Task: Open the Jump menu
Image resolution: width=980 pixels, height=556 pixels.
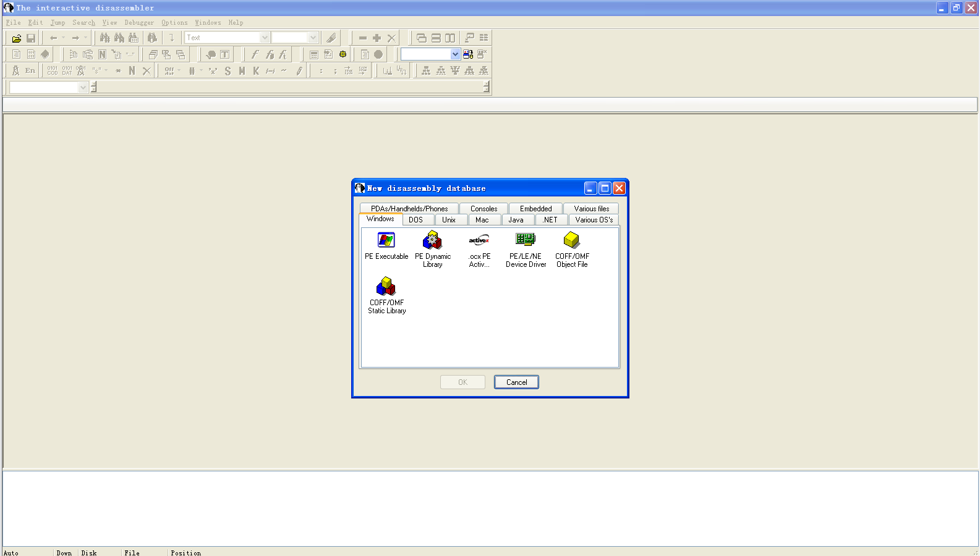Action: coord(58,22)
